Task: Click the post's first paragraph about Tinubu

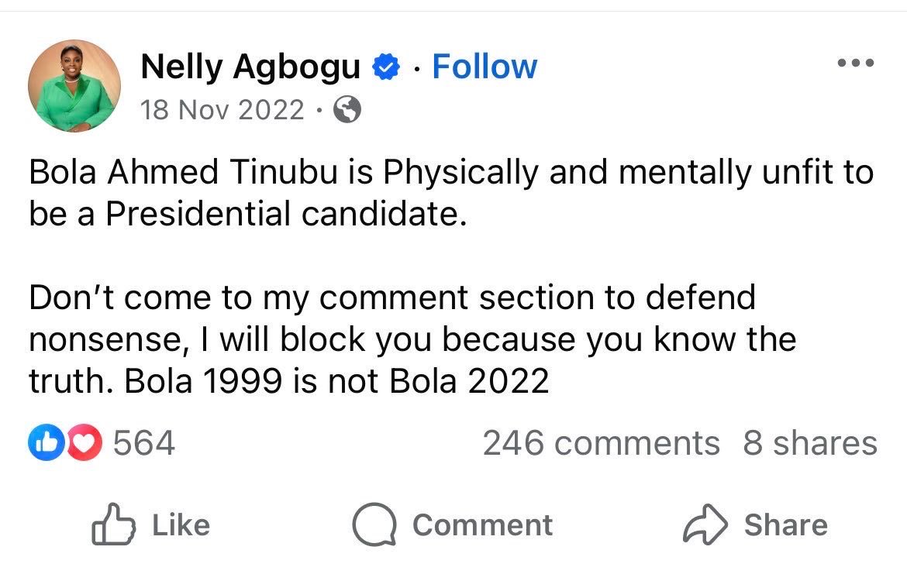Action: (450, 193)
